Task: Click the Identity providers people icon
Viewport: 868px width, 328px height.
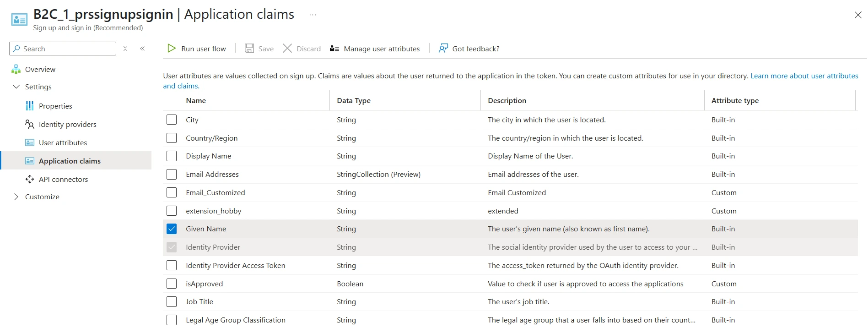Action: [x=30, y=124]
